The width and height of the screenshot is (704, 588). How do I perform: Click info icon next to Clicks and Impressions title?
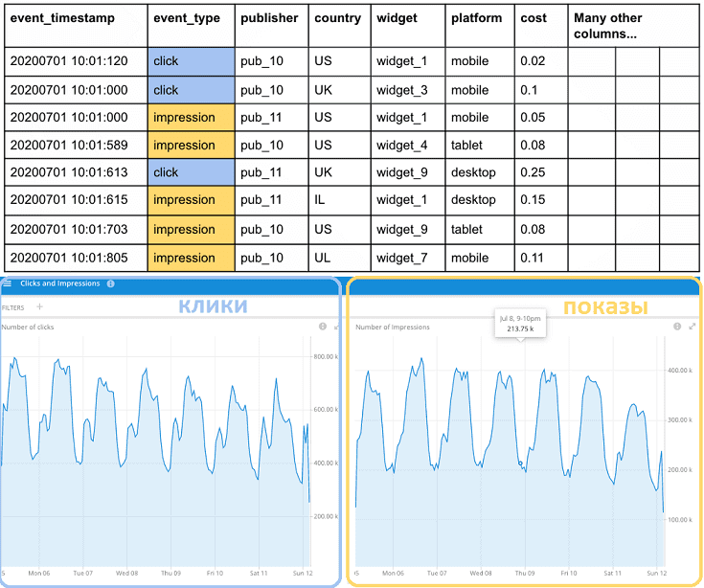(x=111, y=283)
